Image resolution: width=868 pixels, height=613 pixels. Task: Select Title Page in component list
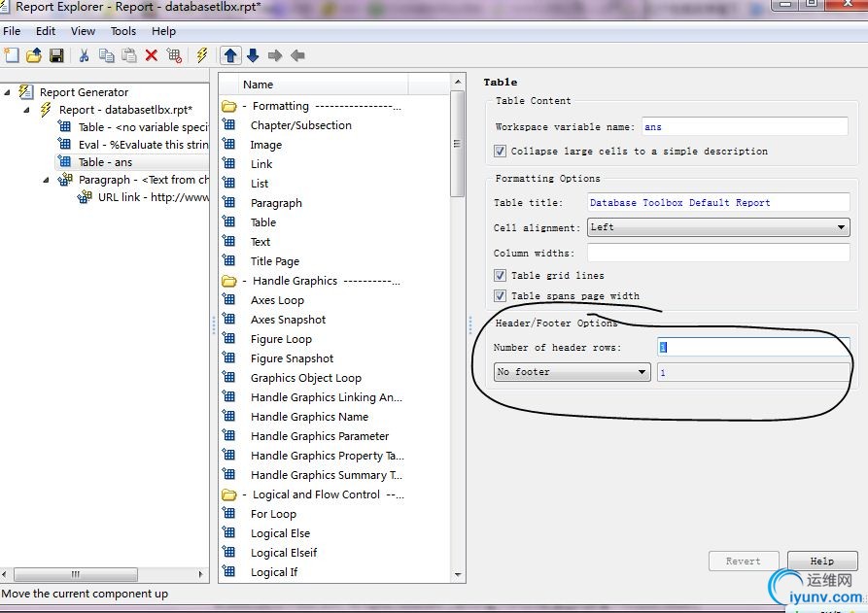coord(274,261)
